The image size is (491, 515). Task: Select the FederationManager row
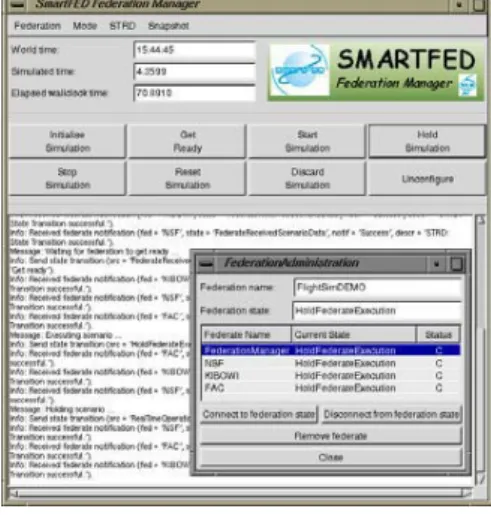331,350
